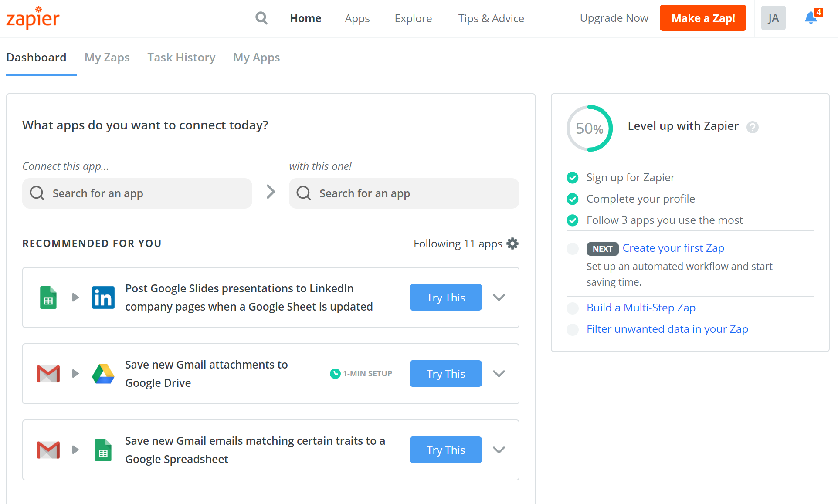Click the play arrow in Google Spreadsheet zap card
838x504 pixels.
point(76,450)
